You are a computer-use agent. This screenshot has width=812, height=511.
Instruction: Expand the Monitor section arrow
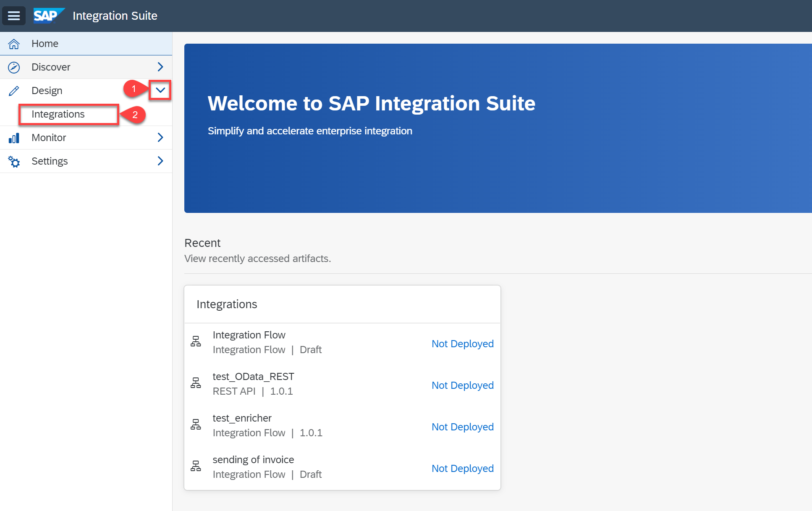(160, 137)
